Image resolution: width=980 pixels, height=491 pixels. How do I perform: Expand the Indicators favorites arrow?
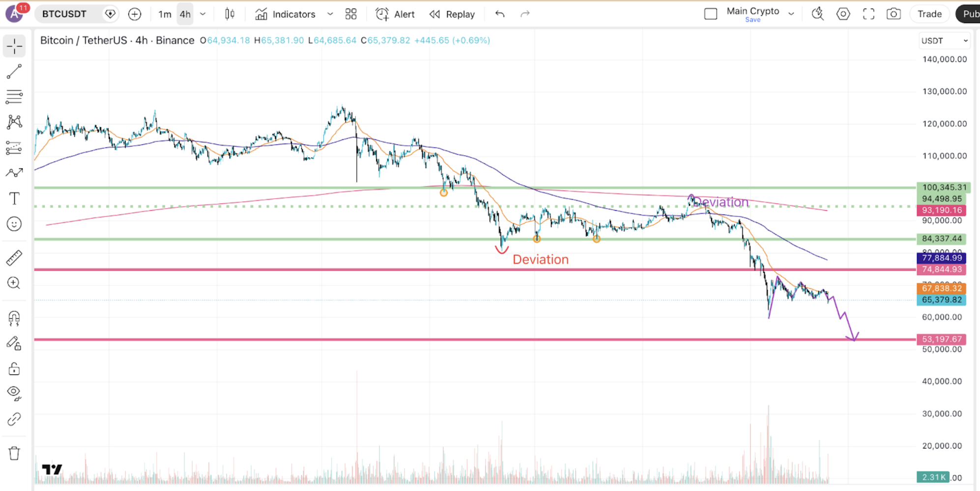tap(330, 14)
